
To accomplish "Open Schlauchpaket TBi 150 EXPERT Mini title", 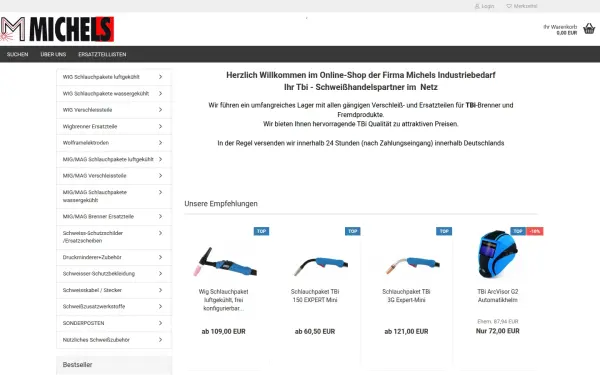I will pos(315,296).
